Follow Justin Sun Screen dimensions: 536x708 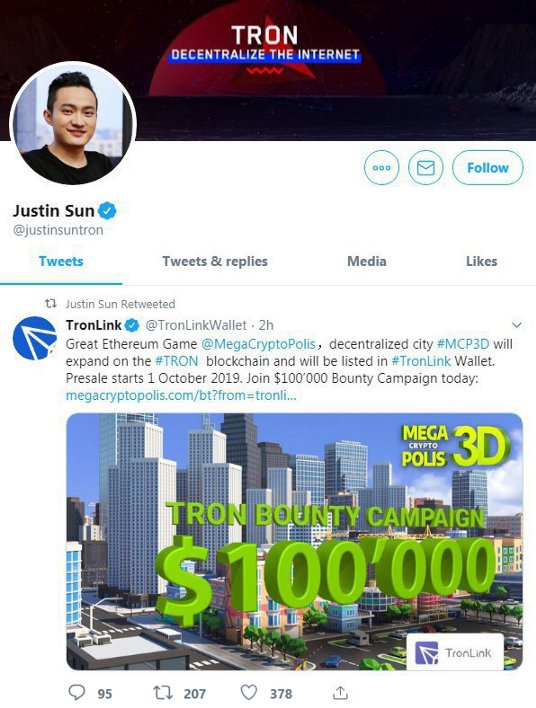point(488,168)
